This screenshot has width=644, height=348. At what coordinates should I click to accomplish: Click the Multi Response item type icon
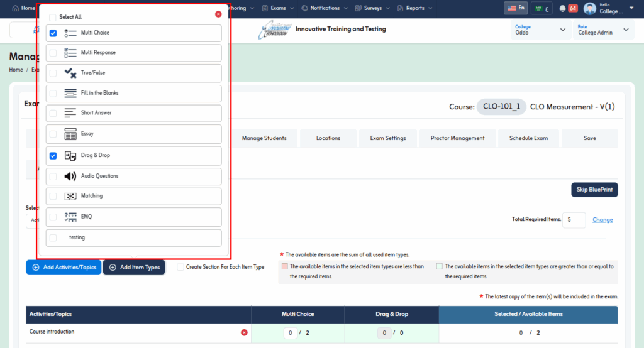70,53
